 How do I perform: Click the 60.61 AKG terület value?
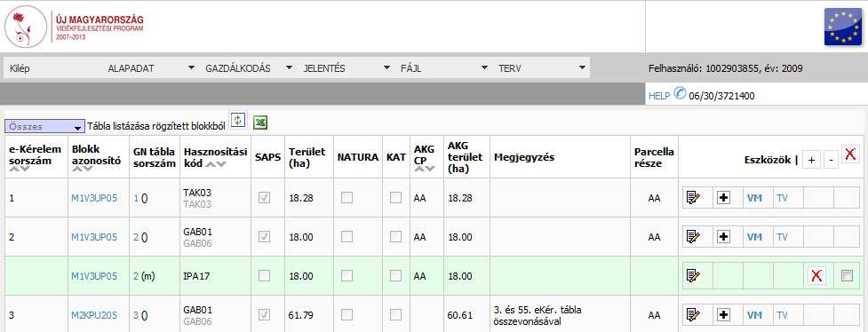[460, 315]
